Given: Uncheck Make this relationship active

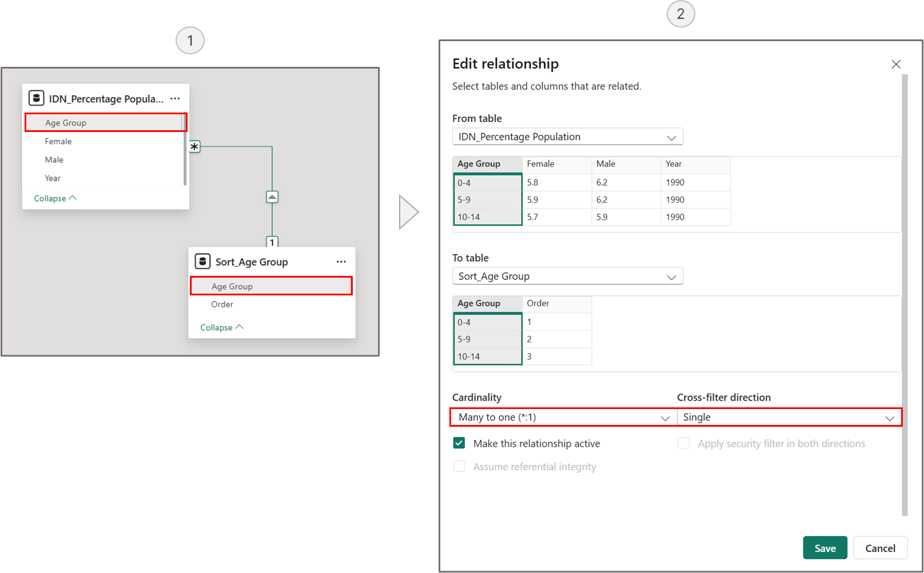Looking at the screenshot, I should pos(459,443).
